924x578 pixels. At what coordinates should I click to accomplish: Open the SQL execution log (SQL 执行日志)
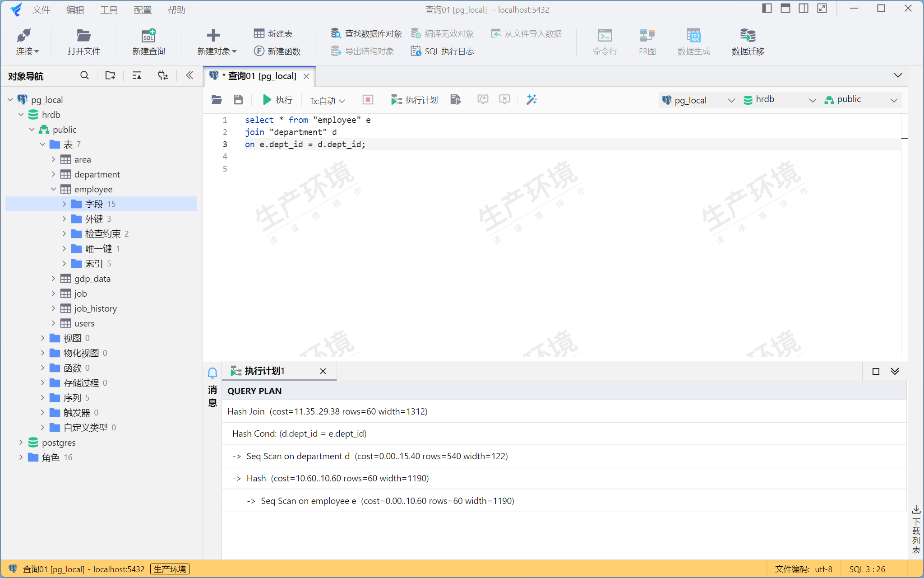point(442,51)
